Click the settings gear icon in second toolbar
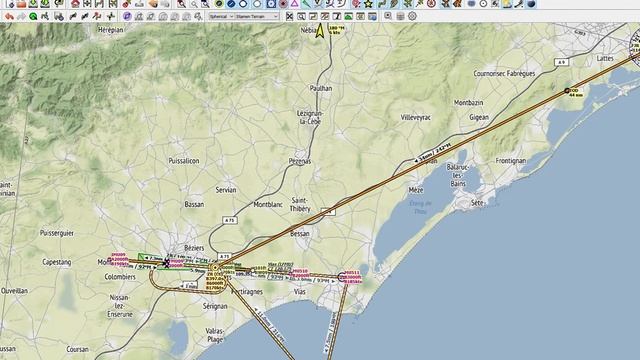This screenshot has width=640, height=360. [412, 16]
